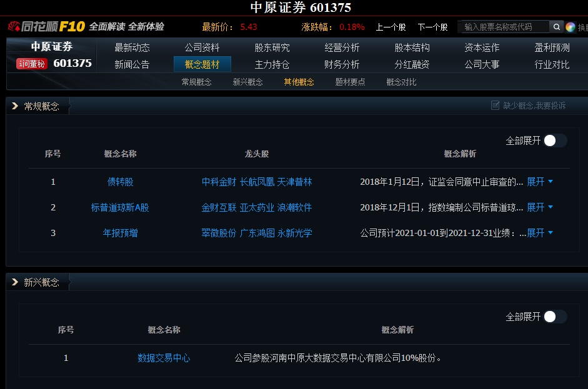The height and width of the screenshot is (389, 588).
Task: Open the 分红融资 tab
Action: point(412,64)
